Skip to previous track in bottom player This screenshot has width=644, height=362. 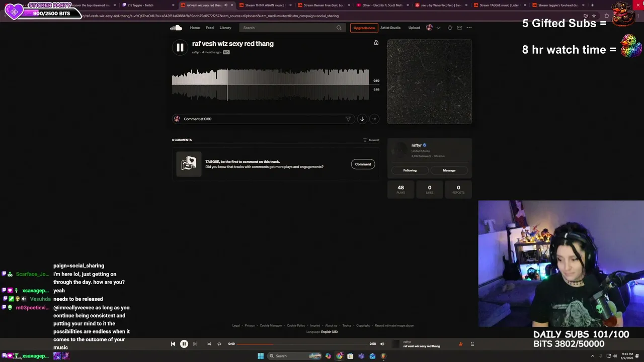(x=173, y=344)
